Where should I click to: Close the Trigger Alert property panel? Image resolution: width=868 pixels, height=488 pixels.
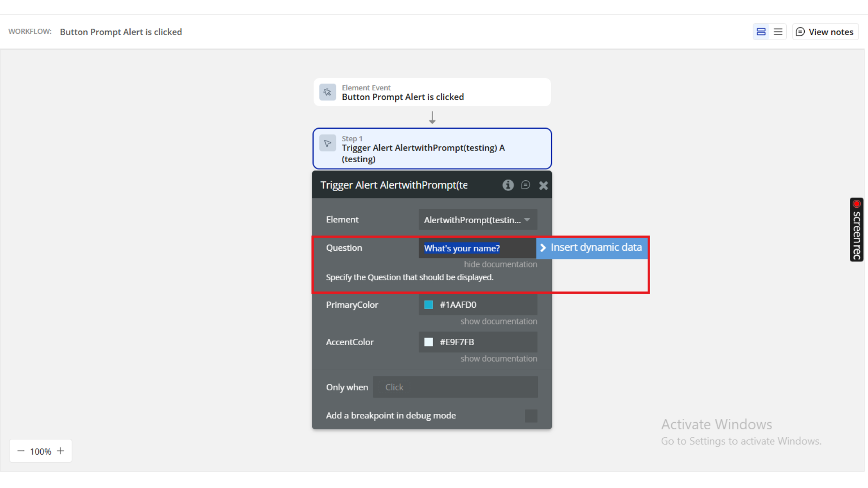pos(543,185)
